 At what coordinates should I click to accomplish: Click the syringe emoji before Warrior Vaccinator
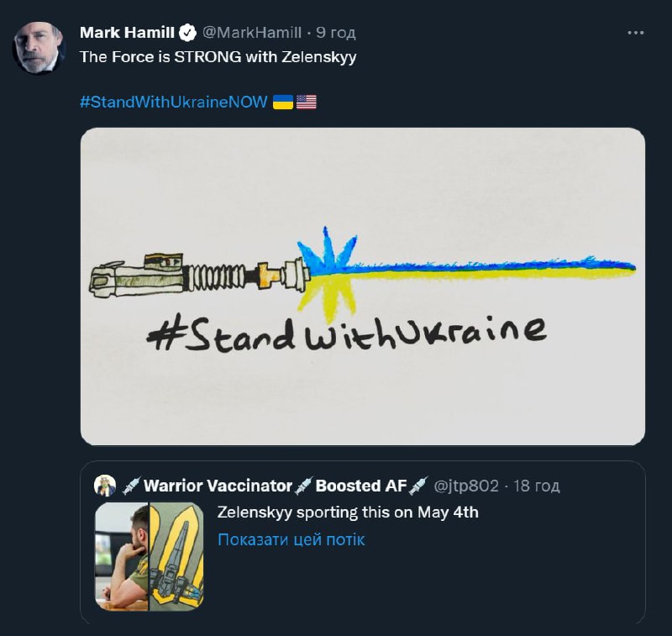click(x=132, y=486)
